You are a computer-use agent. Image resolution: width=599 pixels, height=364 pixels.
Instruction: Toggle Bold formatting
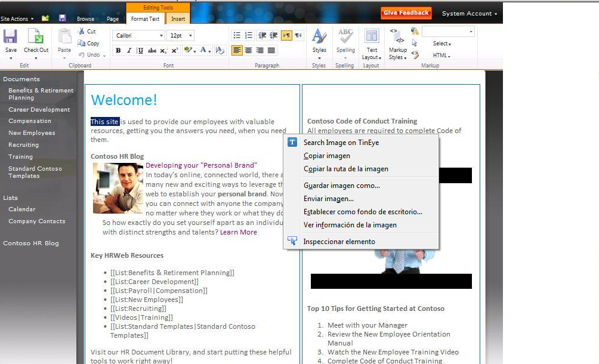click(x=118, y=50)
